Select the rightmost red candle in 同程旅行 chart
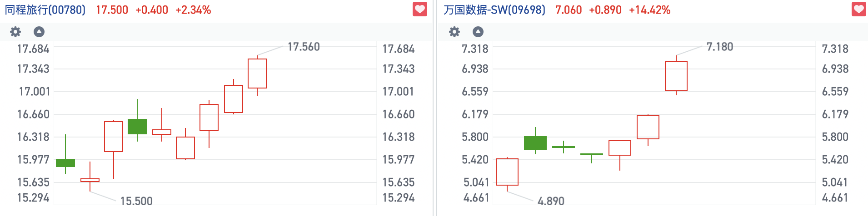Viewport: 868px width, 216px height. [x=257, y=74]
